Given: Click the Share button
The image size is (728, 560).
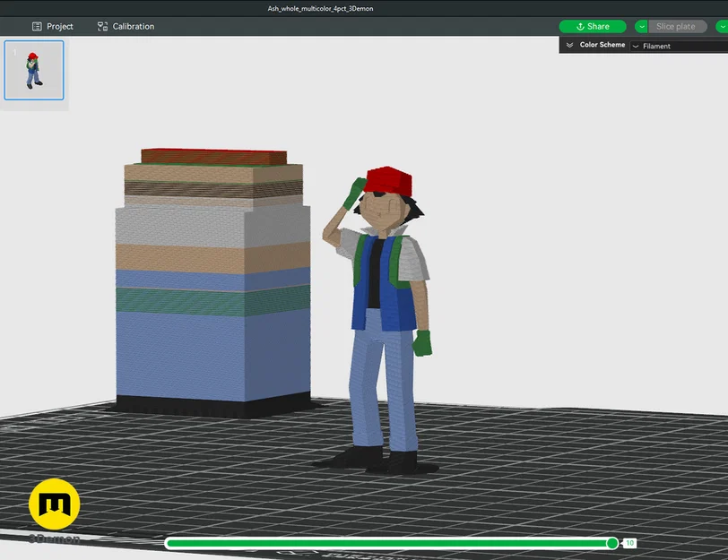Looking at the screenshot, I should tap(594, 26).
